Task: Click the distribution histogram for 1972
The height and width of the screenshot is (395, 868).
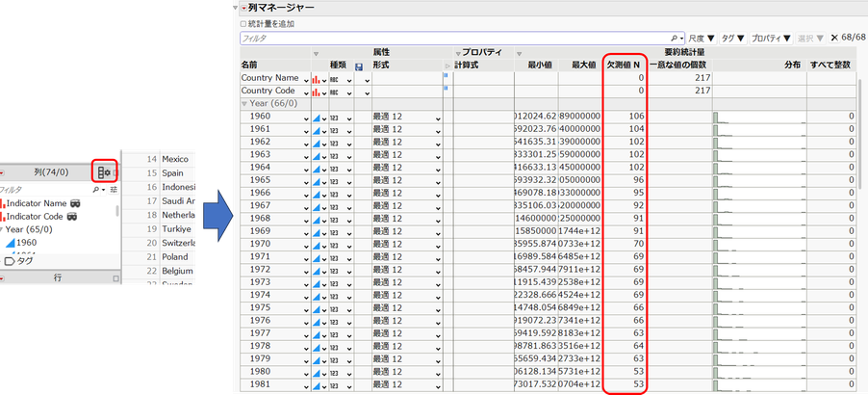Action: (x=758, y=271)
